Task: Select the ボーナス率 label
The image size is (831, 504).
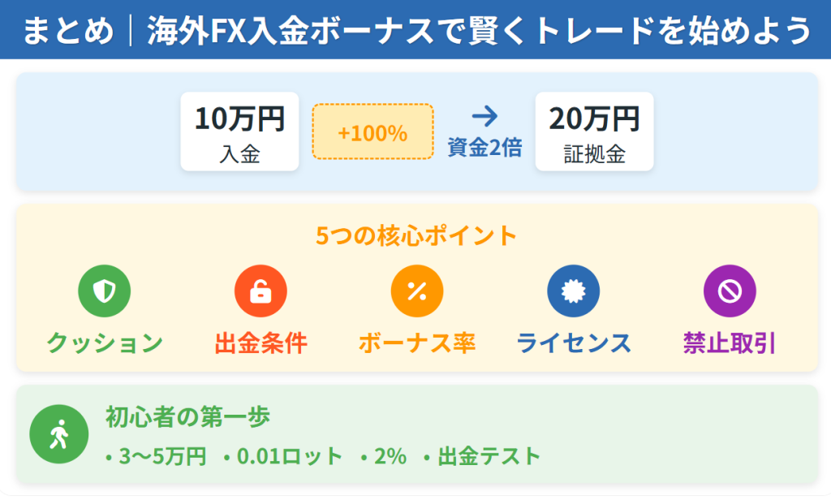Action: click(x=416, y=343)
